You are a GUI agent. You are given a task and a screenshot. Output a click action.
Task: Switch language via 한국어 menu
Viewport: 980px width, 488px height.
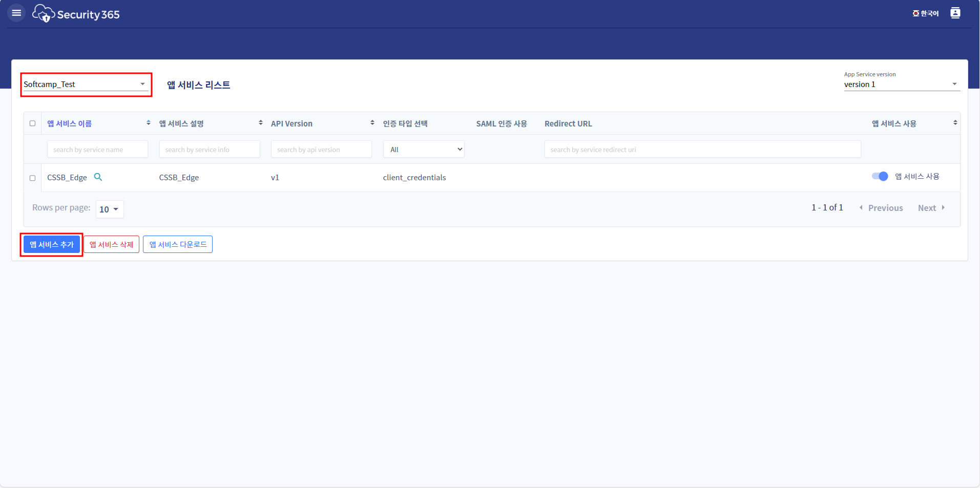[926, 13]
